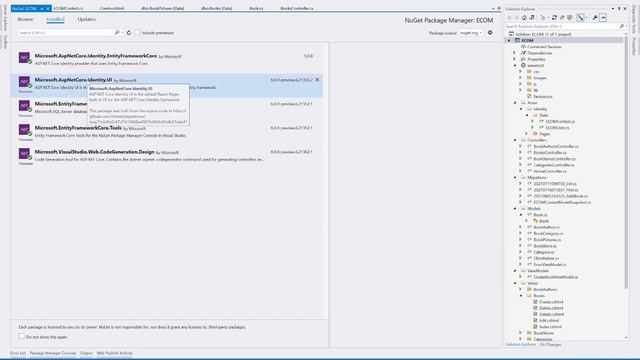The image size is (640, 360).
Task: Expand the Dependencies node
Action: [515, 53]
